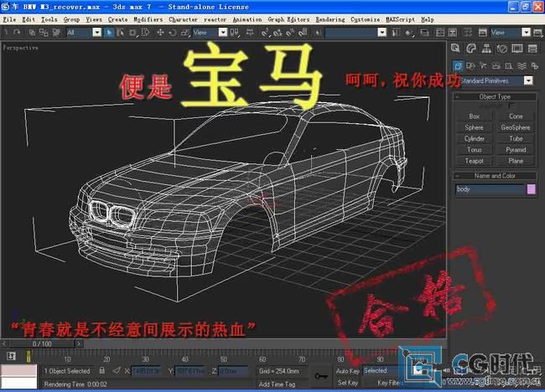Open the Named Selection Sets dropdown
The image size is (545, 392).
381,33
